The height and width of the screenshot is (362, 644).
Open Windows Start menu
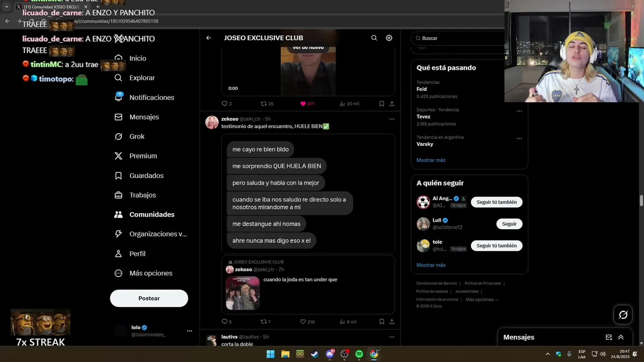pyautogui.click(x=270, y=354)
